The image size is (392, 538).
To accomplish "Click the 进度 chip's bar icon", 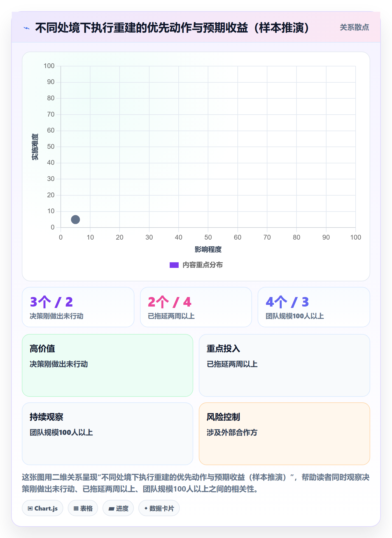I will [111, 509].
